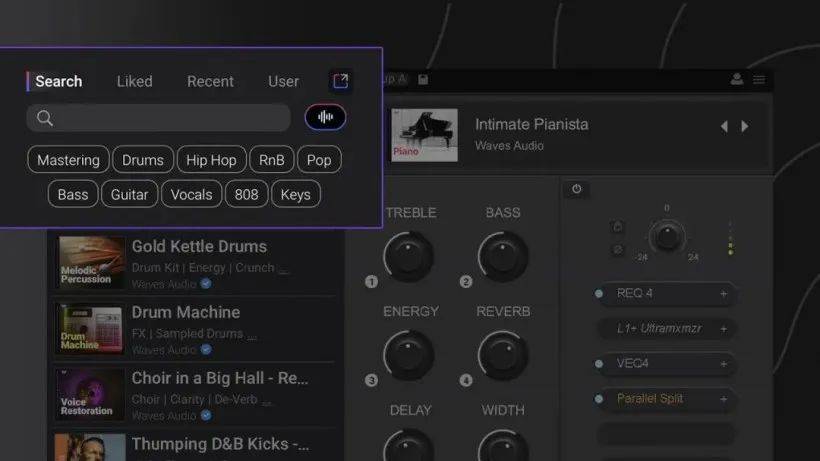Filter by Mastering tag
The image size is (820, 461).
(69, 159)
